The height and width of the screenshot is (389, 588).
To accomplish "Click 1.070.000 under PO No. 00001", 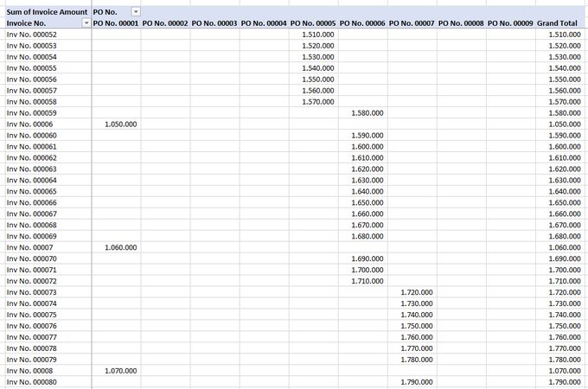I will point(121,371).
